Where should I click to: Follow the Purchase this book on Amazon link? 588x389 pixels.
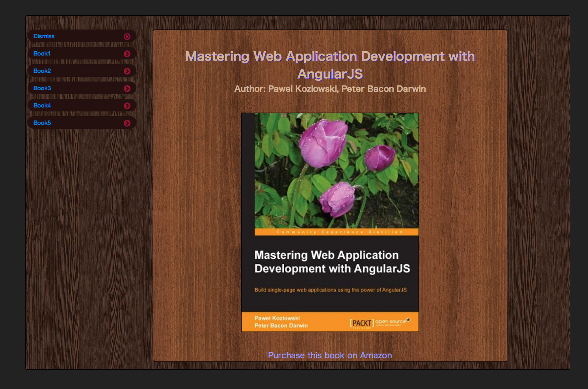pos(330,355)
